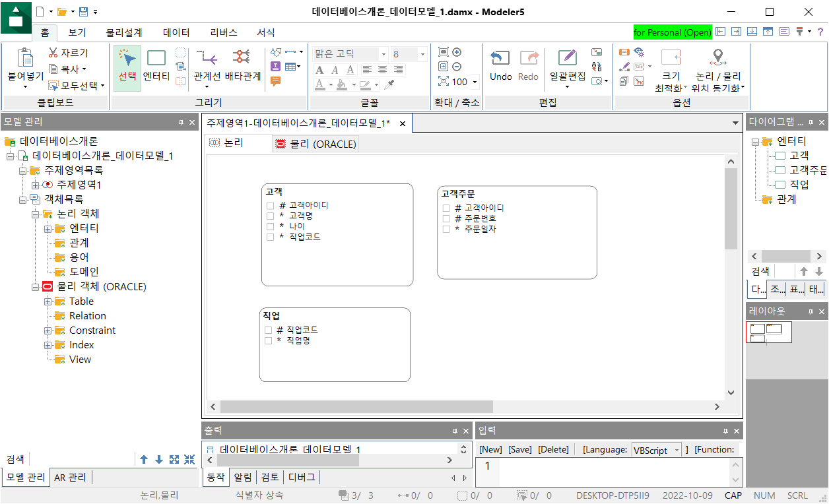Check the box beside 주문일자 attribute
This screenshot has width=829, height=504.
coord(446,229)
